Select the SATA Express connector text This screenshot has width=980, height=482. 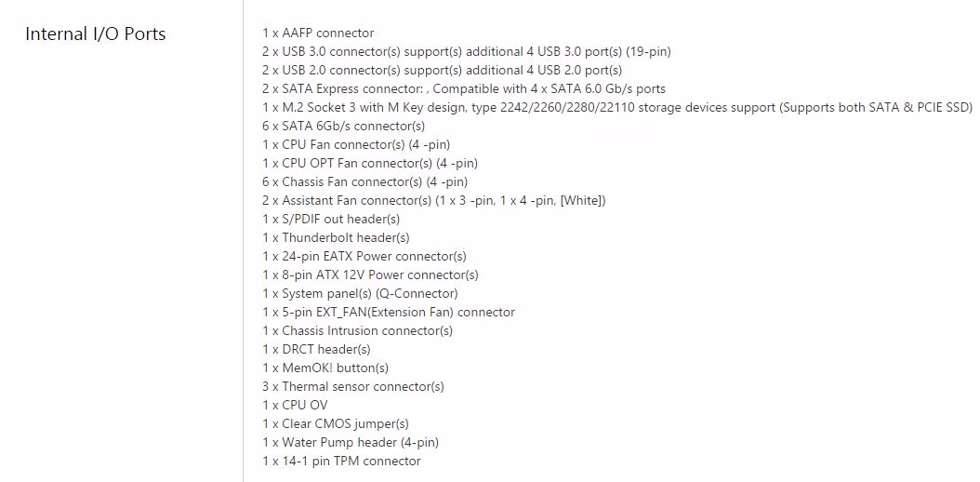464,88
